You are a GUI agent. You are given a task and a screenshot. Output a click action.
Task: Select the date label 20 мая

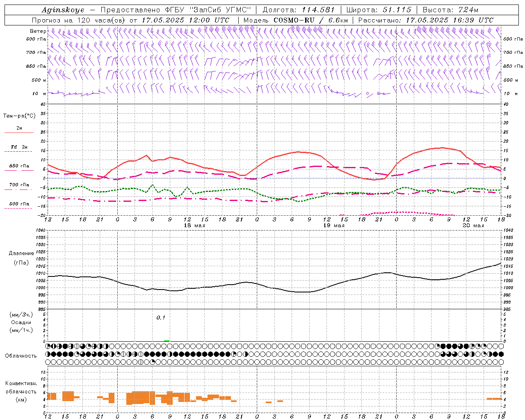(x=473, y=226)
